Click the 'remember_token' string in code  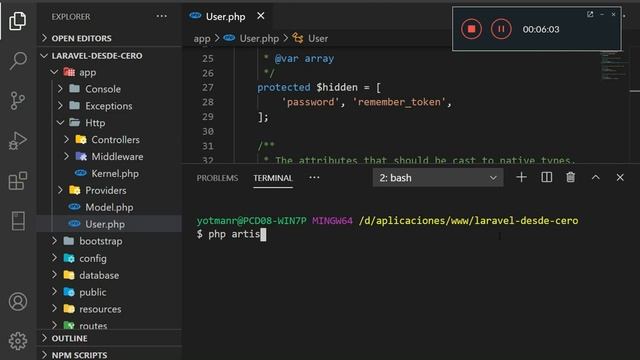click(x=399, y=102)
